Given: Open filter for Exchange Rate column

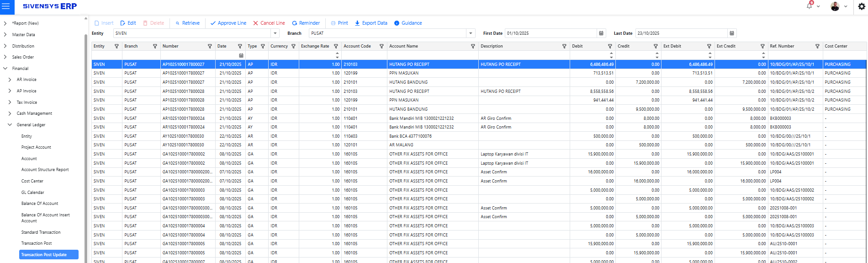Looking at the screenshot, I should pyautogui.click(x=336, y=46).
